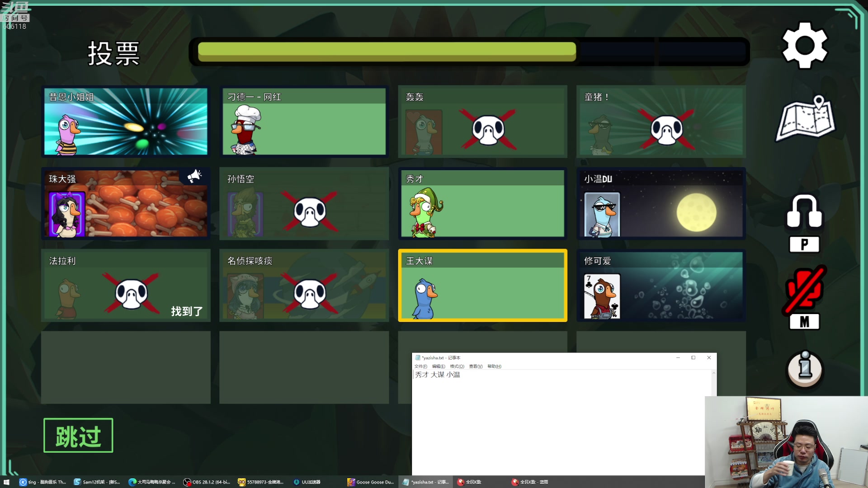Click skull marker on 轰轰 card
Image resolution: width=868 pixels, height=488 pixels.
coord(488,130)
